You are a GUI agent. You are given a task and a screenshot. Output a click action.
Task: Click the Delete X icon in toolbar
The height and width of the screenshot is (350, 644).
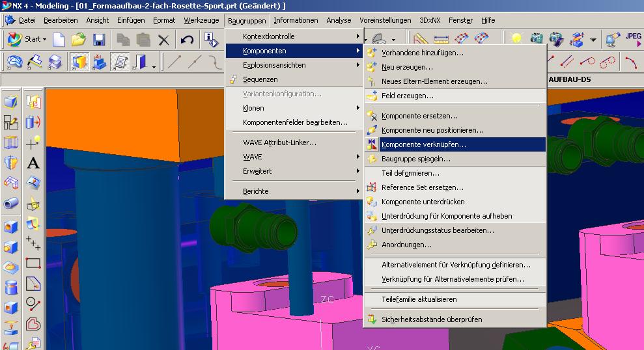[x=163, y=40]
